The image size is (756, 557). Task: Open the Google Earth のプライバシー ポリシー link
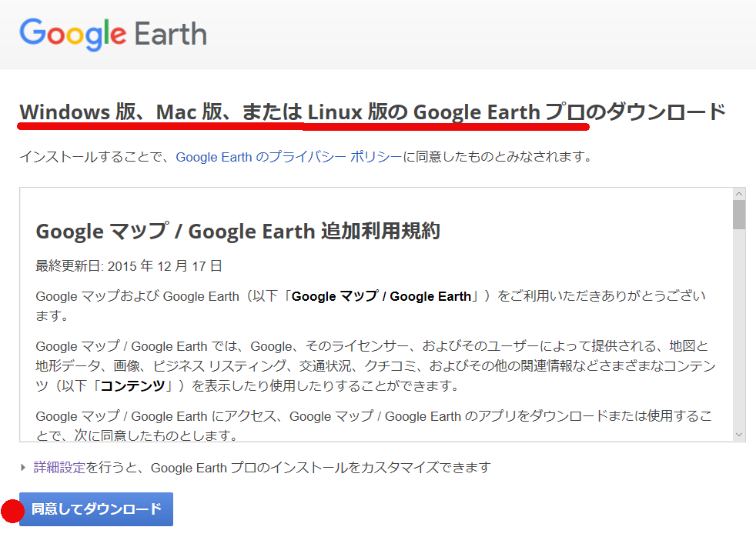289,157
